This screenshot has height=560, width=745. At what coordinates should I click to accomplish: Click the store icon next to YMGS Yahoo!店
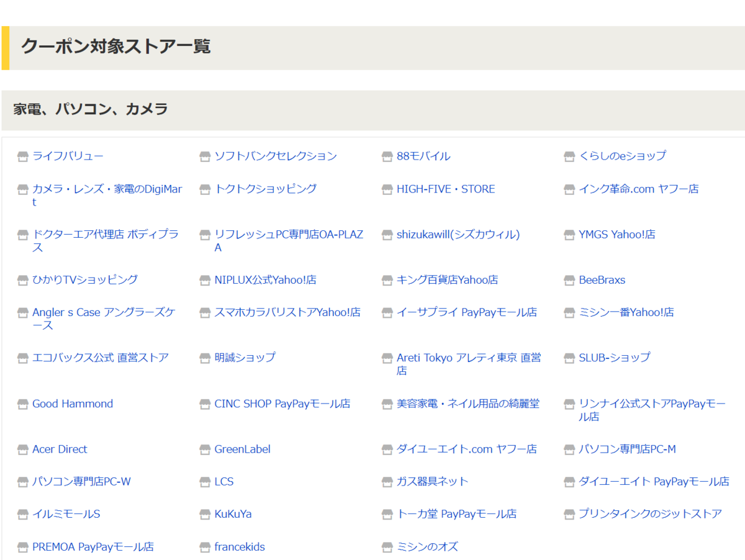pos(569,235)
